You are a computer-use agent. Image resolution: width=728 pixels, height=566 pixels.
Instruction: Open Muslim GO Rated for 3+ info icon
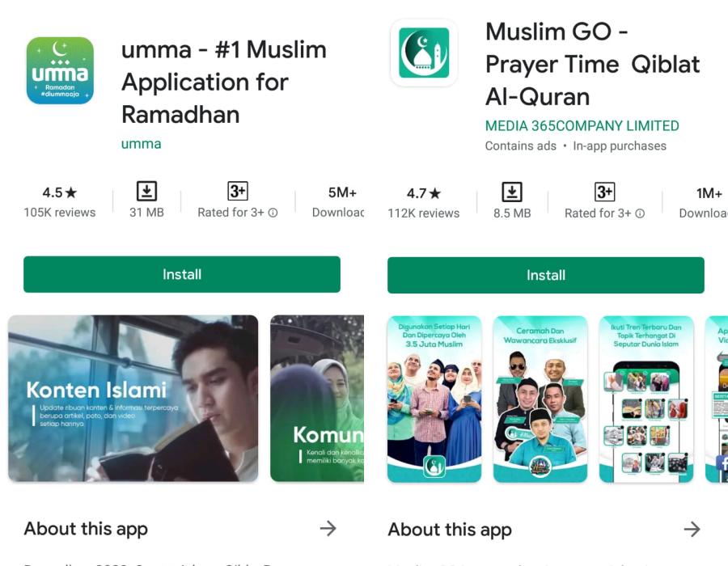(x=640, y=213)
